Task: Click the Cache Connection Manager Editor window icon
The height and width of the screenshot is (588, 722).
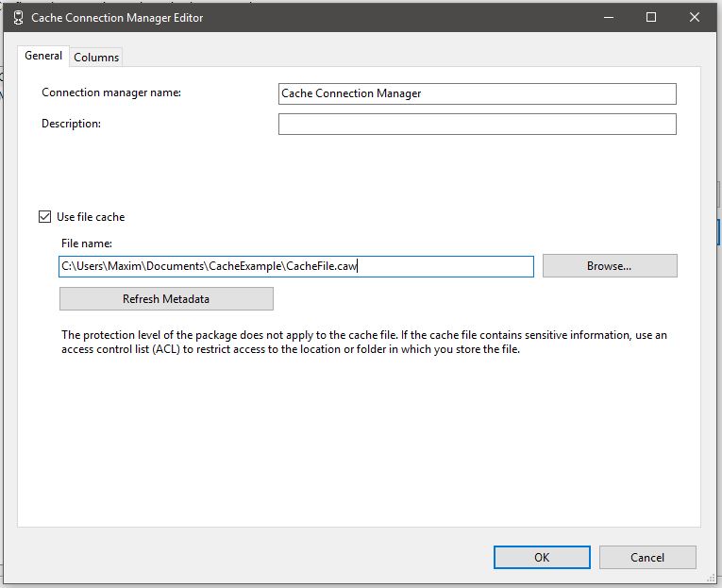Action: pos(18,18)
